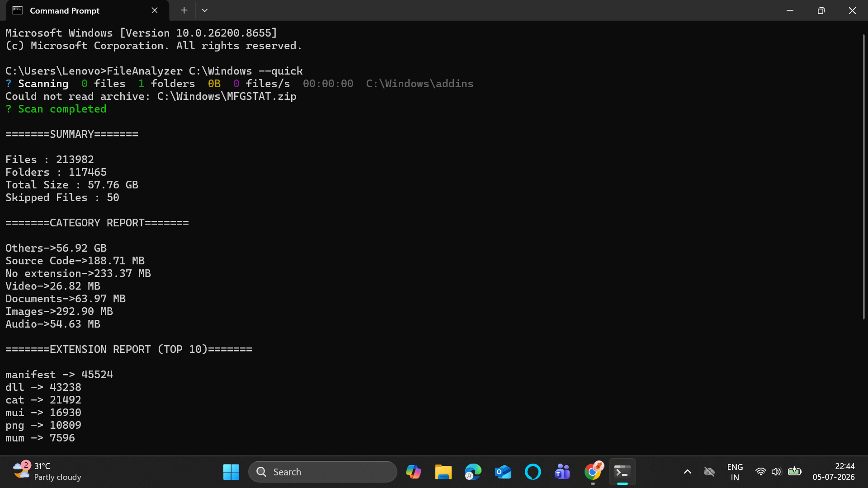Minimize the Command Prompt window
Viewport: 868px width, 488px height.
pyautogui.click(x=790, y=10)
